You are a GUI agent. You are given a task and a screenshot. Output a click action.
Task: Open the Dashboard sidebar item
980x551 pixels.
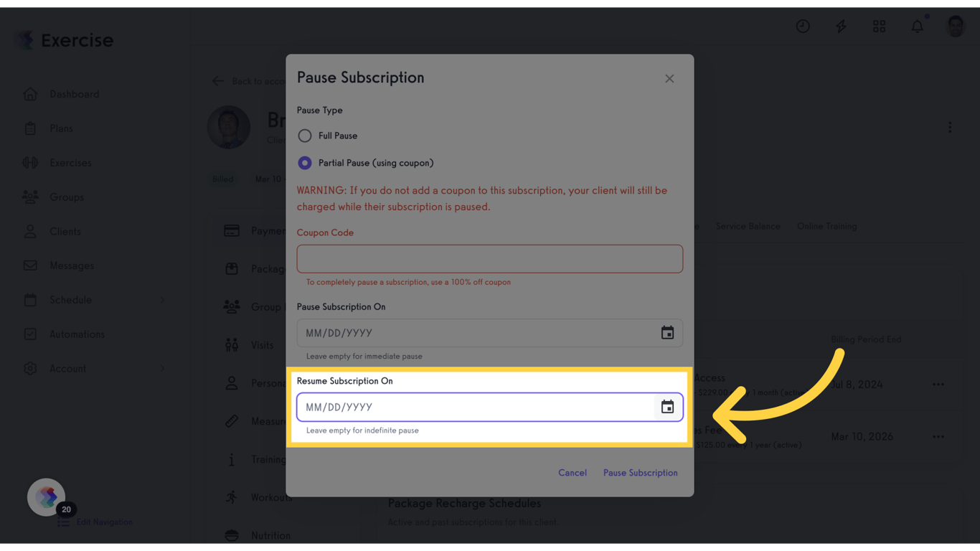(74, 94)
